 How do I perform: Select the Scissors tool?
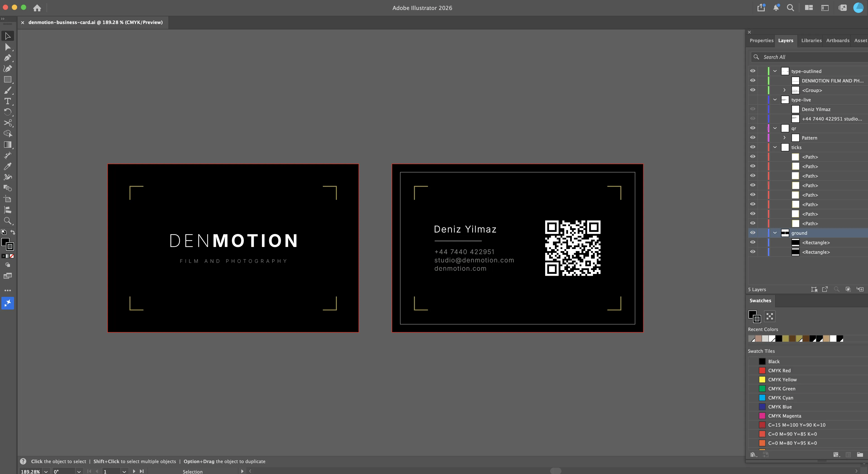click(x=7, y=123)
